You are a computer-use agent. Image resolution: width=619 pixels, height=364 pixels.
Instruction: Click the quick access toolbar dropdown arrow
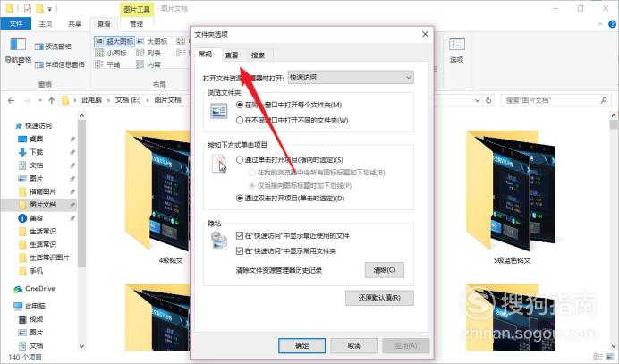pos(50,8)
